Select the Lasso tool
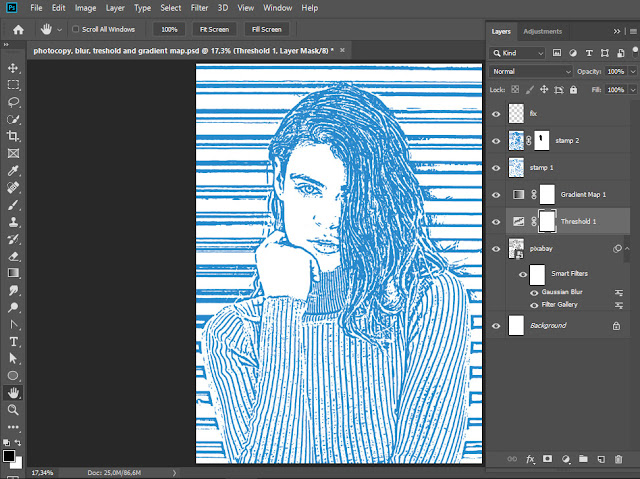This screenshot has width=640, height=479. click(13, 102)
